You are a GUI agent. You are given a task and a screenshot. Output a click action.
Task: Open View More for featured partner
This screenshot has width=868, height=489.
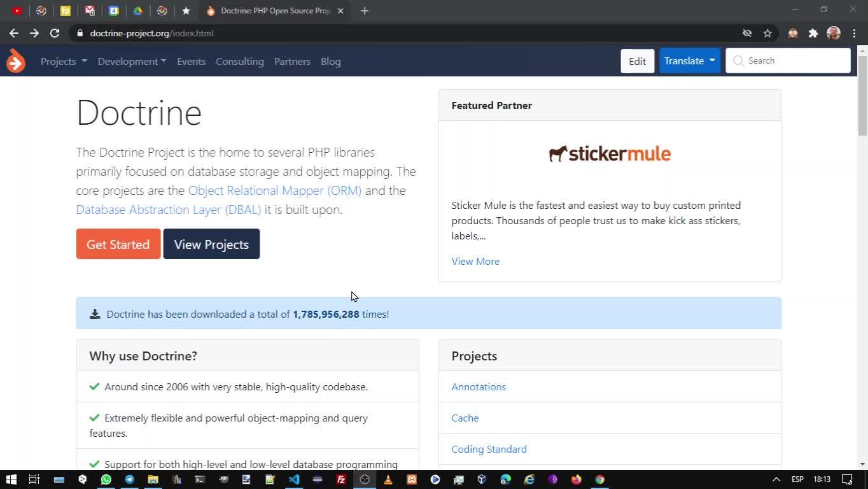tap(475, 261)
